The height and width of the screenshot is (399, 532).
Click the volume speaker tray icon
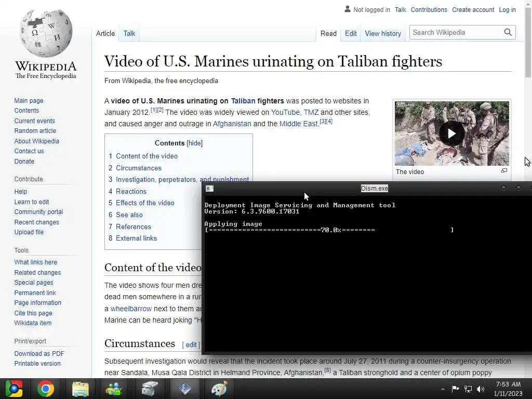[480, 389]
